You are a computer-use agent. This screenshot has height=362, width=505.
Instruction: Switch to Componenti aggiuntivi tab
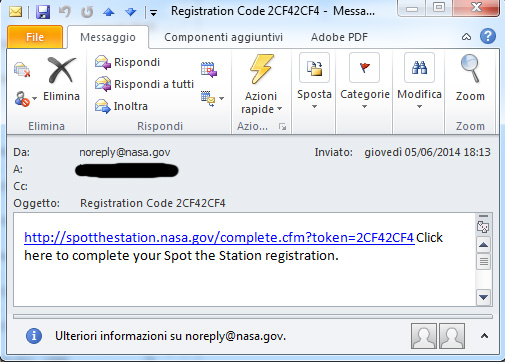pos(223,37)
